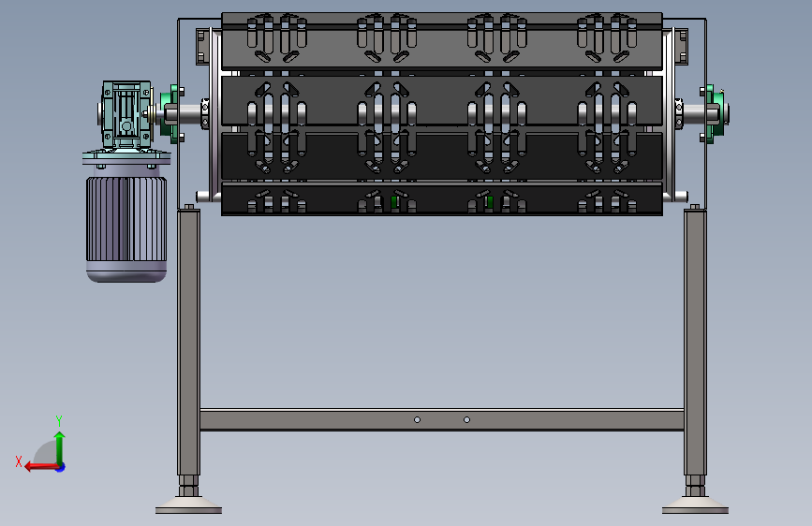Click the green Y axis arrow of the triad
This screenshot has width=812, height=526.
tap(60, 447)
